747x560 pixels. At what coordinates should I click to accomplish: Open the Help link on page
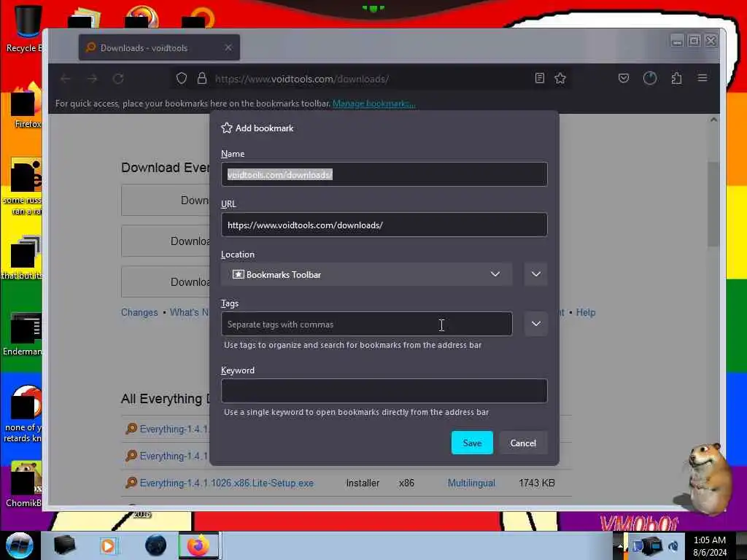(x=586, y=312)
